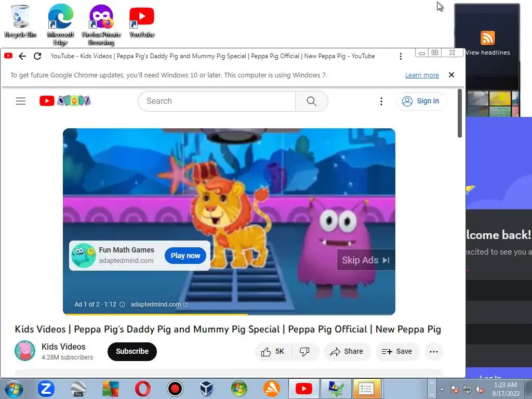
Task: Open the Firefox Private Browsing desktop shortcut
Action: (101, 25)
